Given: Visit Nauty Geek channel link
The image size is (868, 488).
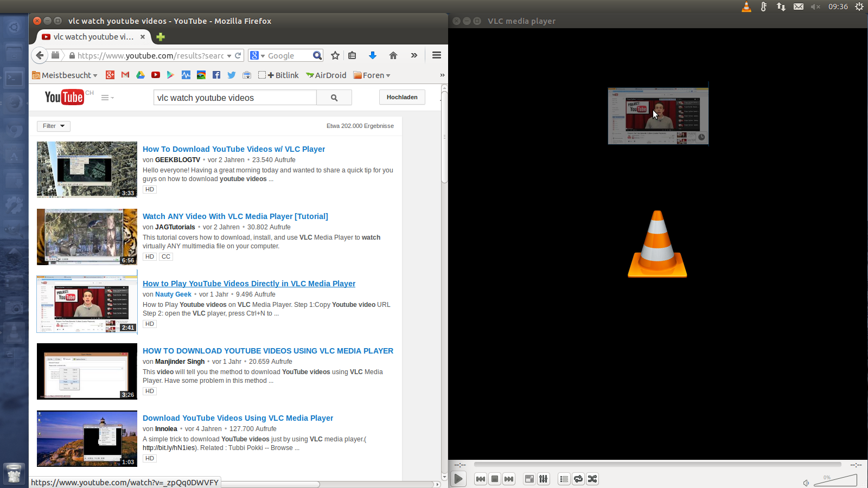Looking at the screenshot, I should pos(173,294).
